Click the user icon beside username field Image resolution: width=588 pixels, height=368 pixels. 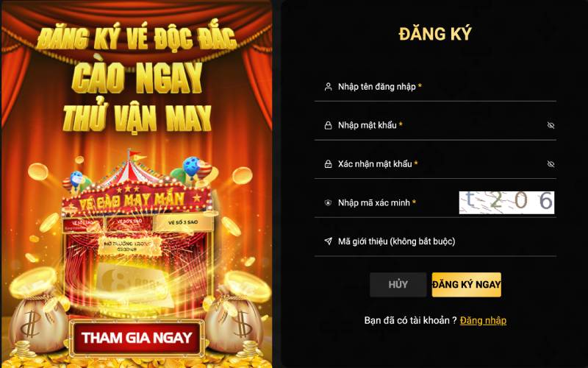[x=328, y=87]
